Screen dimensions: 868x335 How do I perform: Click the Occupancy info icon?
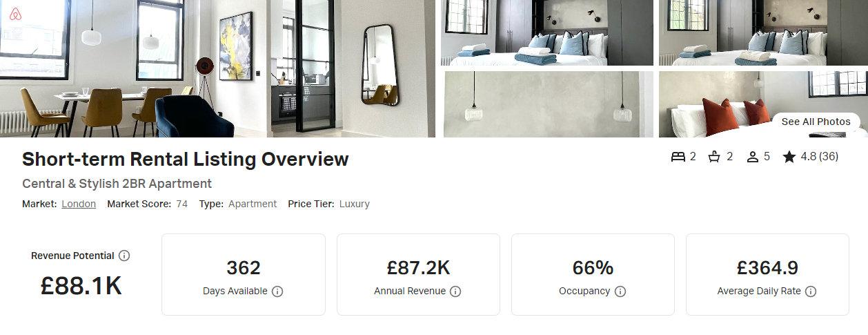620,291
